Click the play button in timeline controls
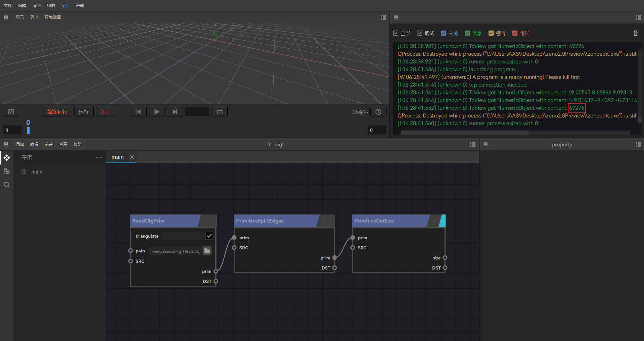644x341 pixels. coord(156,112)
